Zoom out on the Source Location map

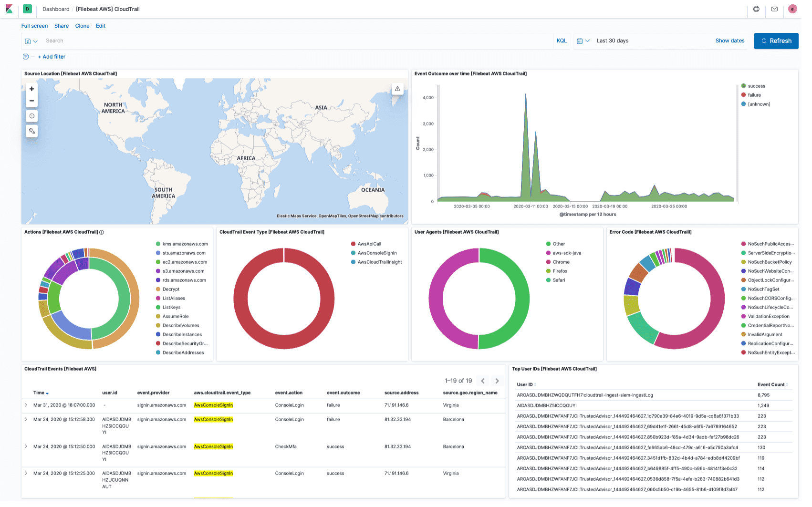point(31,101)
